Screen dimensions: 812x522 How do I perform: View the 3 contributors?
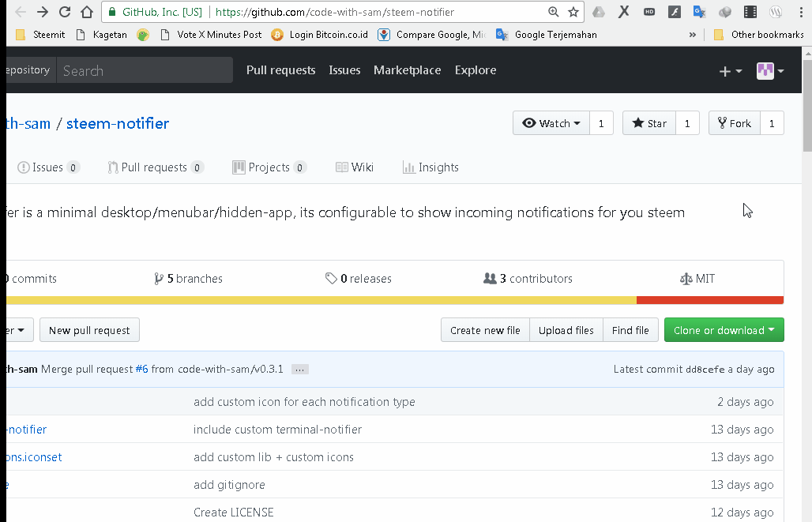tap(528, 279)
